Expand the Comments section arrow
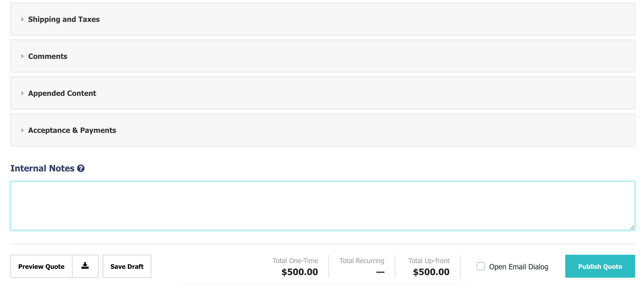This screenshot has height=286, width=644. 22,56
